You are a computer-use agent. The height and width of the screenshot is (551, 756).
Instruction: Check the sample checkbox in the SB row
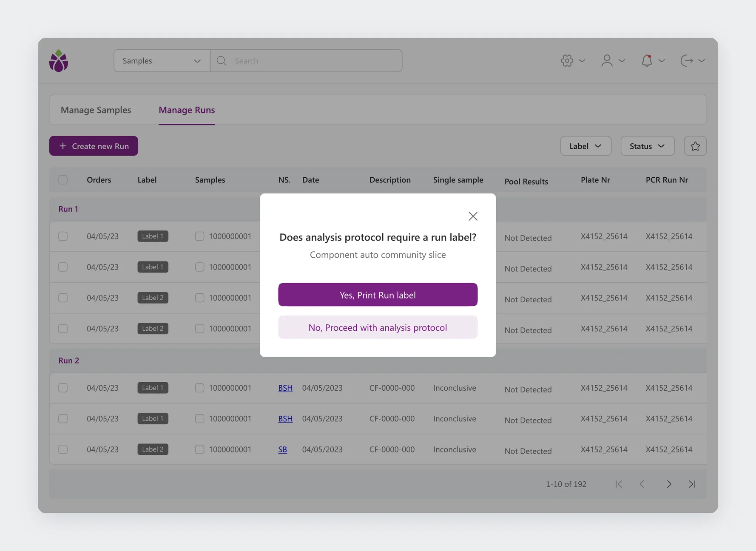[x=199, y=449]
